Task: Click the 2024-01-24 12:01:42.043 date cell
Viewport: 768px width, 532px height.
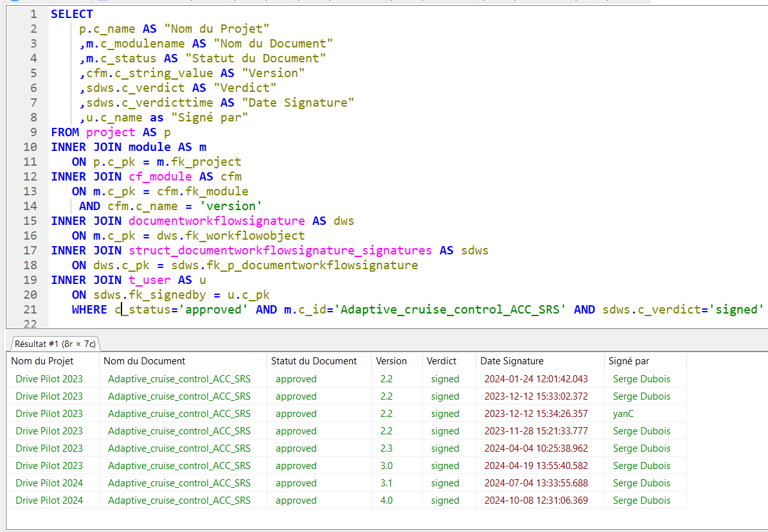Action: tap(536, 379)
